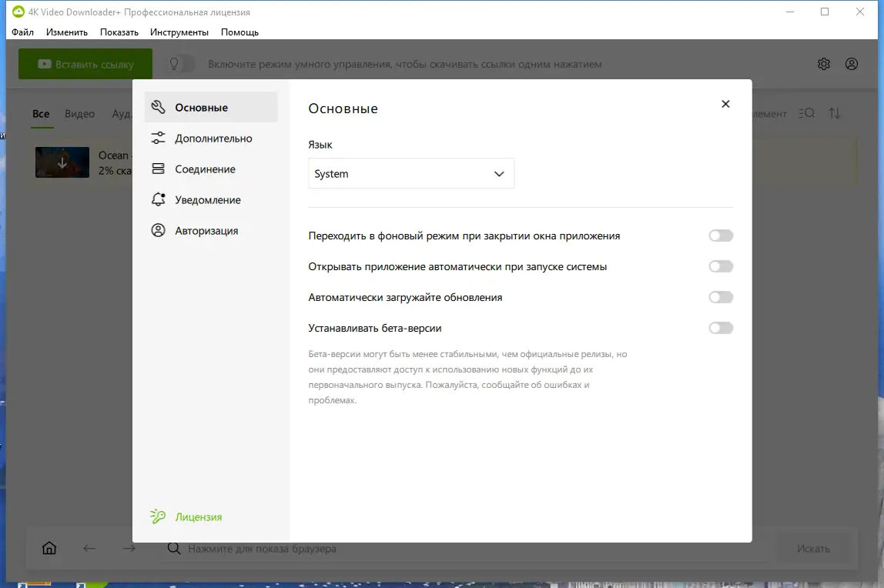Image resolution: width=884 pixels, height=588 pixels.
Task: Click the smart mode hint text in toolbar
Action: (405, 64)
